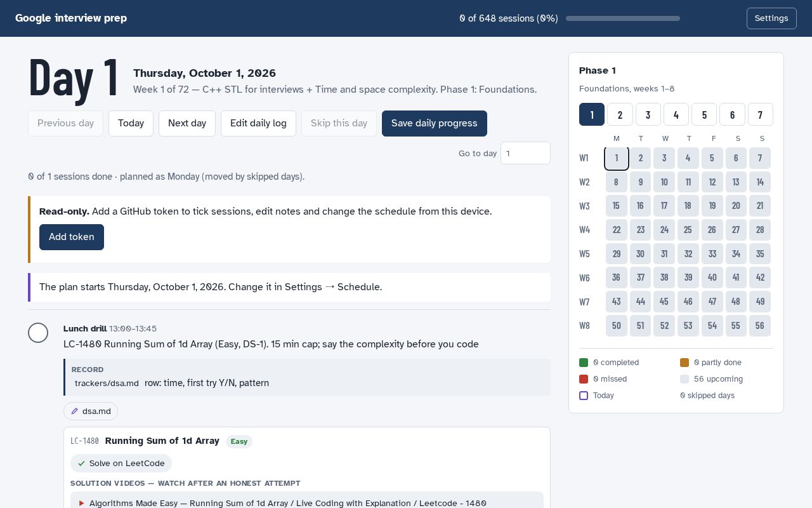Click the Add token button
This screenshot has width=812, height=508.
72,237
